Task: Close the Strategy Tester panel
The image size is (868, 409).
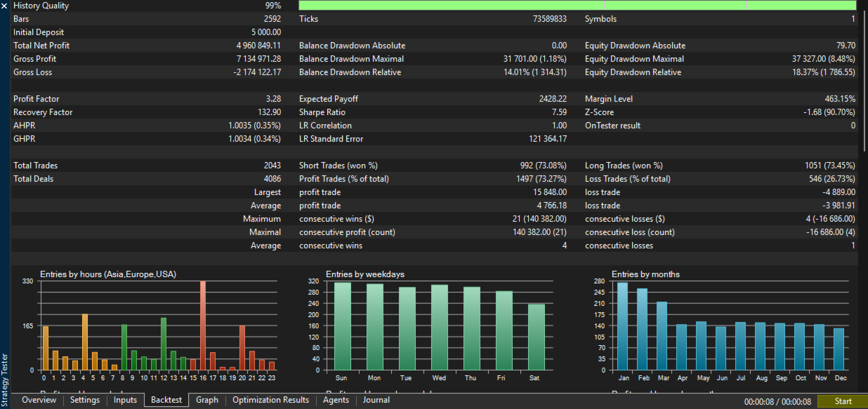Action: click(5, 6)
